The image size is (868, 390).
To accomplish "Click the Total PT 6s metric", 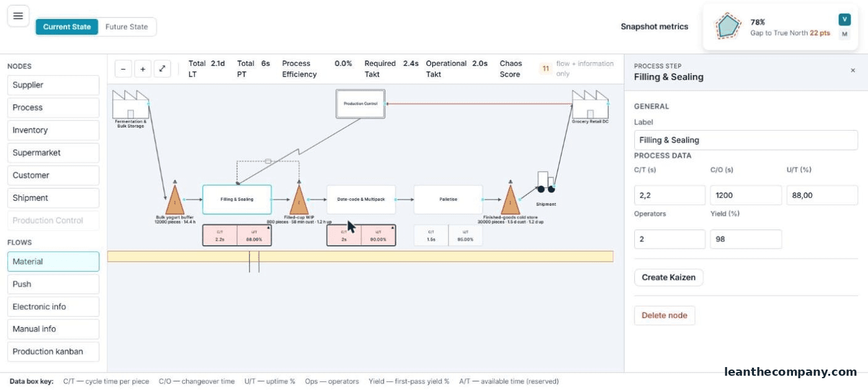I will click(x=254, y=69).
